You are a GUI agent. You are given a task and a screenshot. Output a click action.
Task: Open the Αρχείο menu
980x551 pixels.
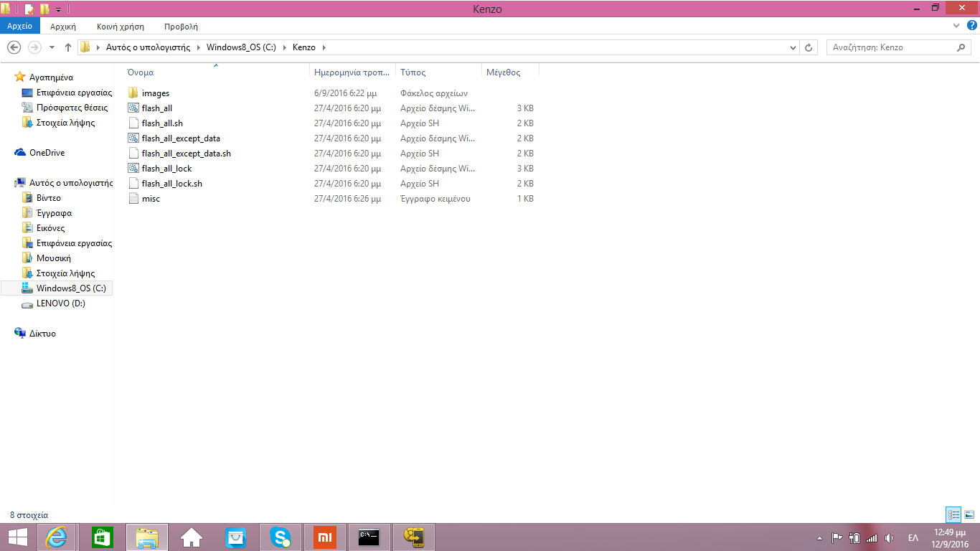point(20,27)
